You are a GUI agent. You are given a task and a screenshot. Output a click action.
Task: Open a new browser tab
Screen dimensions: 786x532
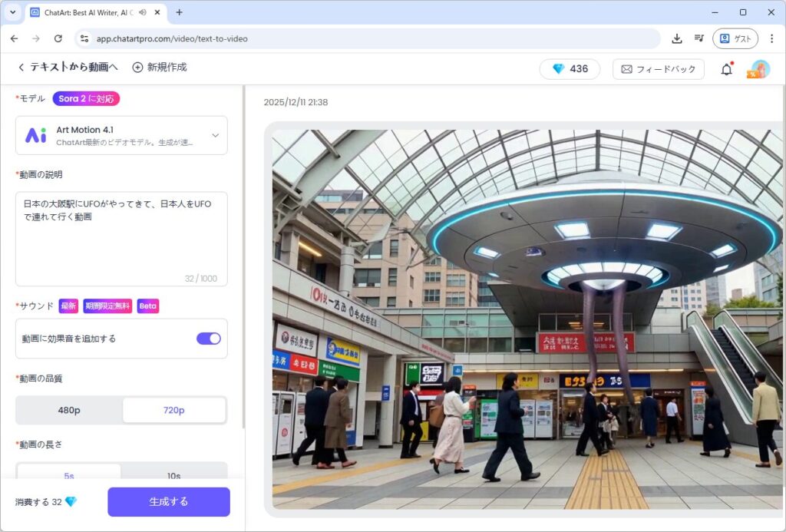click(x=179, y=12)
